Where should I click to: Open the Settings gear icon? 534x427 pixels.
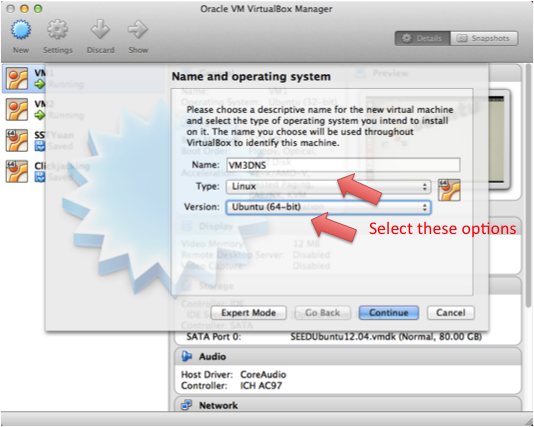(57, 30)
